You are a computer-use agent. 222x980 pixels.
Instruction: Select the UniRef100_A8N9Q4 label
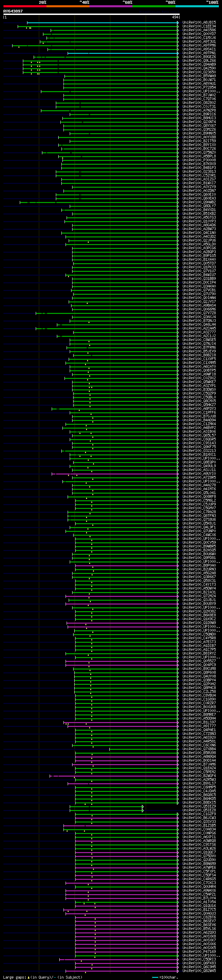199,757
